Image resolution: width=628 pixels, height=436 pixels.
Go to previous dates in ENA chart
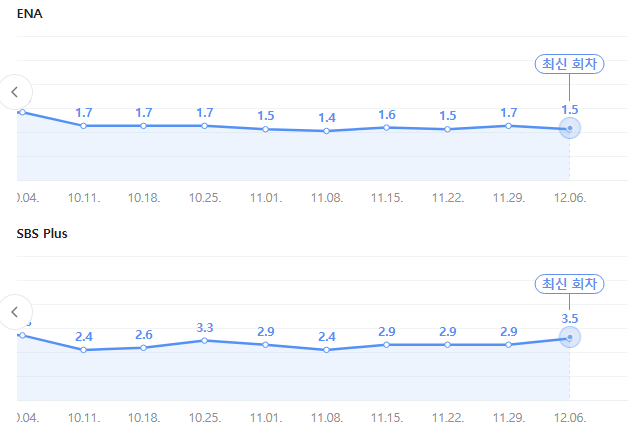pos(15,92)
